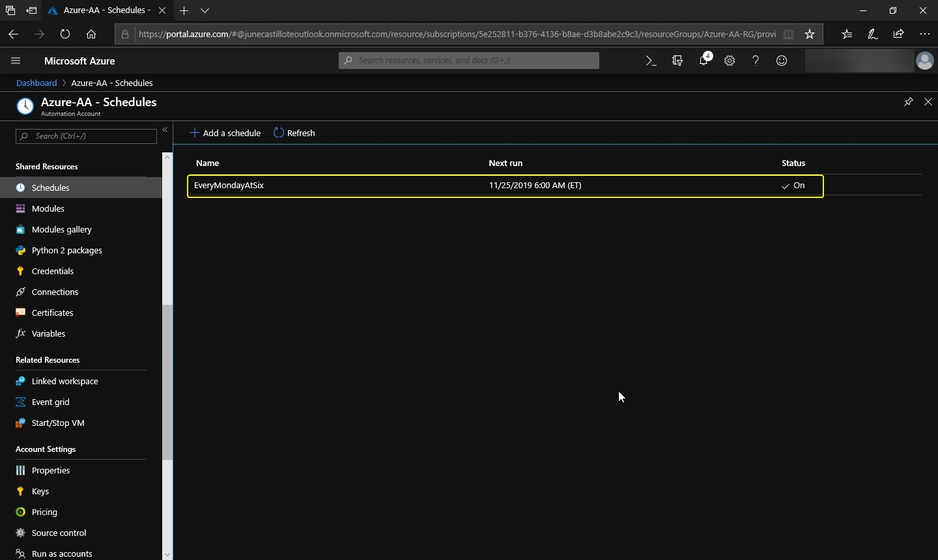
Task: Open portal settings gear
Action: (730, 61)
